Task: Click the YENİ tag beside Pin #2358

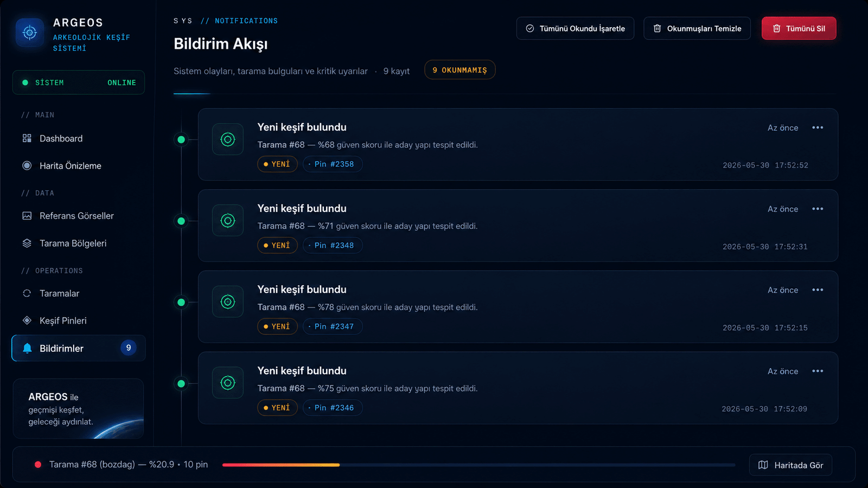Action: pyautogui.click(x=277, y=164)
